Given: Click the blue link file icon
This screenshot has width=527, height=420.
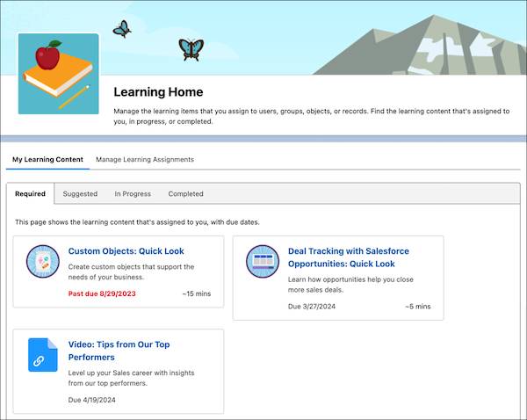Looking at the screenshot, I should (x=43, y=355).
